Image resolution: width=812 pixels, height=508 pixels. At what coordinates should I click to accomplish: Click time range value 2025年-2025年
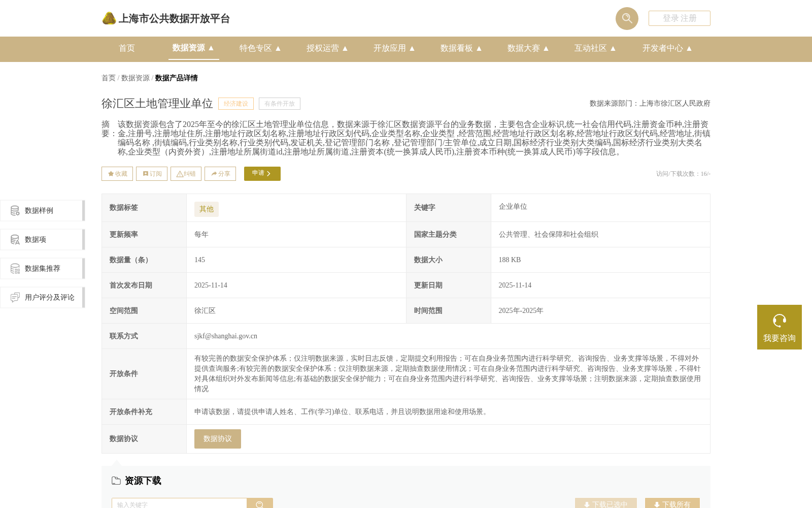[521, 311]
